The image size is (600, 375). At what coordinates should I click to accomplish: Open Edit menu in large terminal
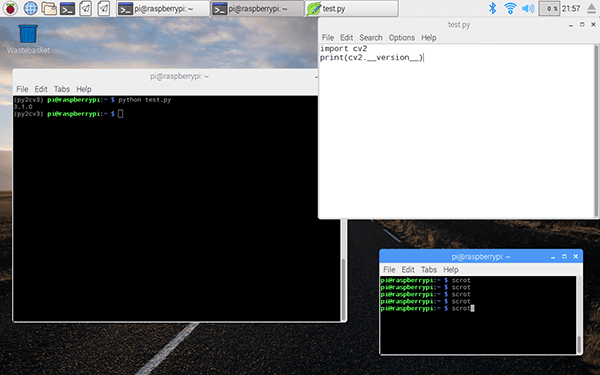41,89
